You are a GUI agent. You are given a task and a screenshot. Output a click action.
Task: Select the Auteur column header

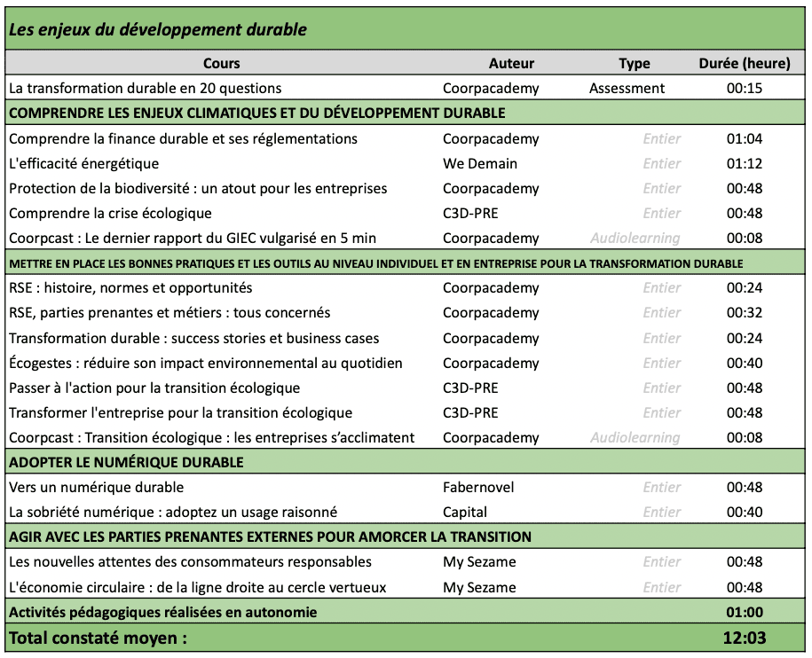[511, 63]
